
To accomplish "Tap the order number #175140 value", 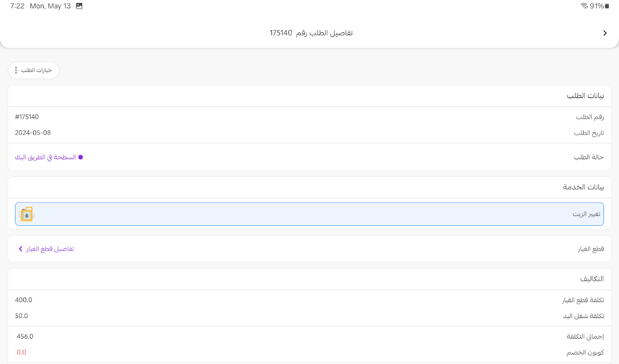I will (x=27, y=117).
